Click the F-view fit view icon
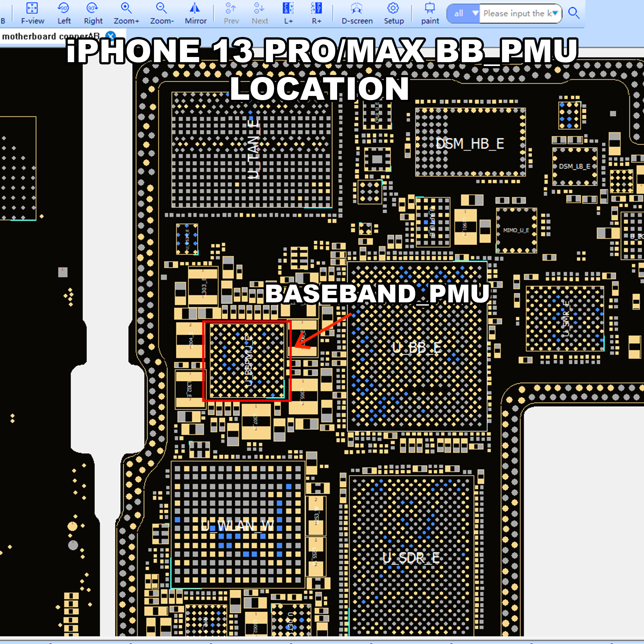 click(x=32, y=8)
